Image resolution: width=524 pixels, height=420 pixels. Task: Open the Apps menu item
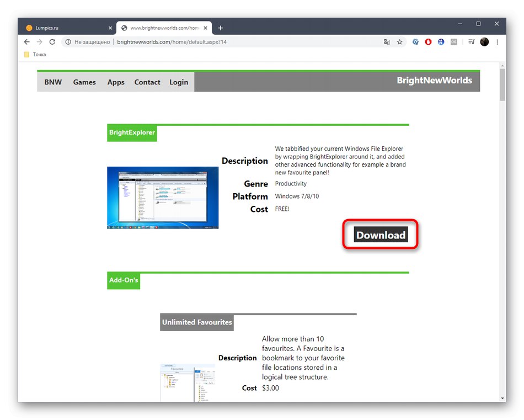[116, 82]
